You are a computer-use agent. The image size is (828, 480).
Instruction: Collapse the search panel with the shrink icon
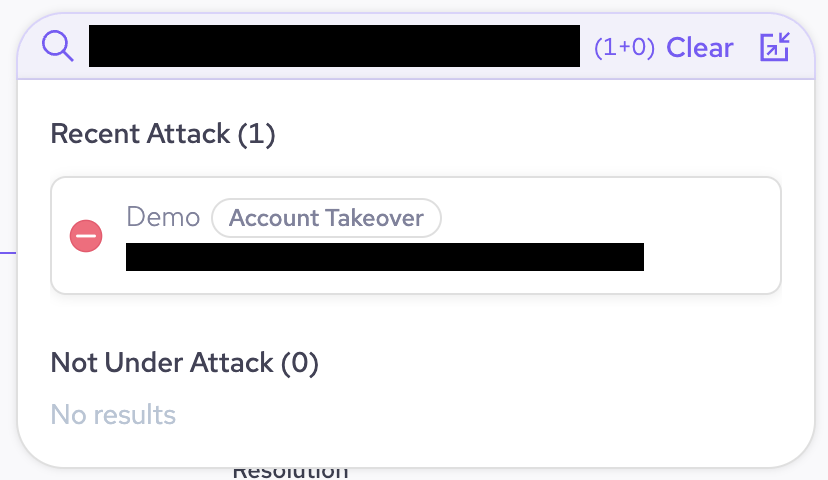point(775,47)
